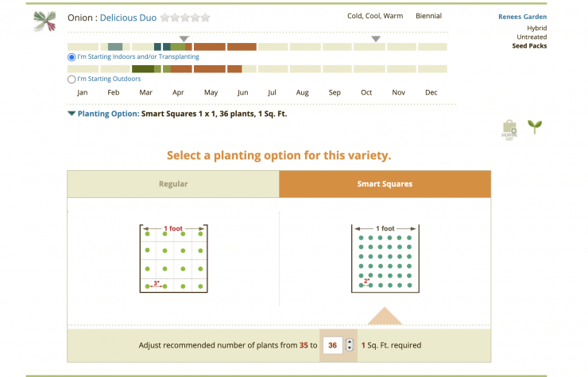Click the onion plant thumbnail image
The height and width of the screenshot is (377, 588).
[x=44, y=21]
